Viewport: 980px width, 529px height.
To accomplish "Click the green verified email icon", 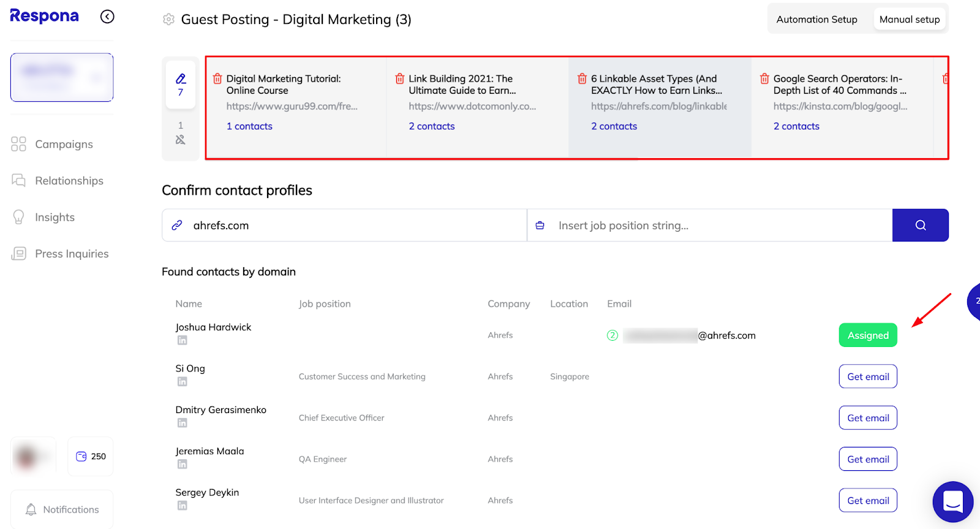I will click(612, 335).
